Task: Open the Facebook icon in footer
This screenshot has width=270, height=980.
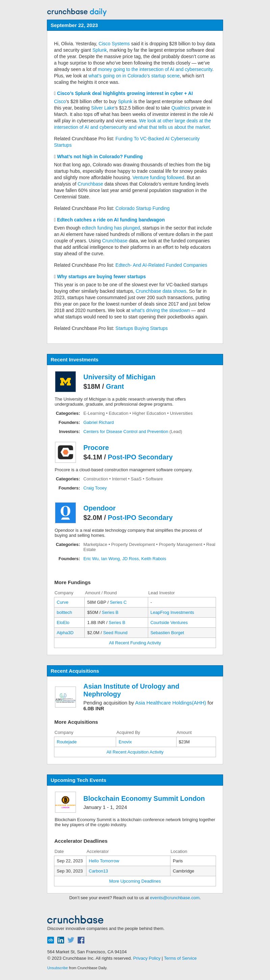Action: click(81, 940)
